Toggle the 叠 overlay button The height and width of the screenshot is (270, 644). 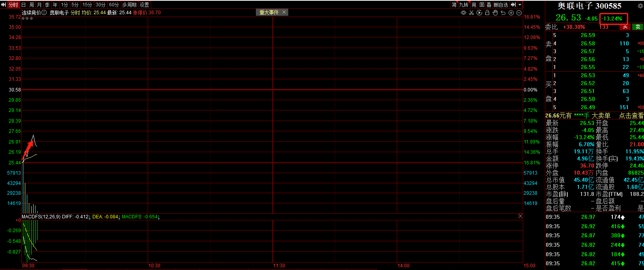click(x=489, y=5)
